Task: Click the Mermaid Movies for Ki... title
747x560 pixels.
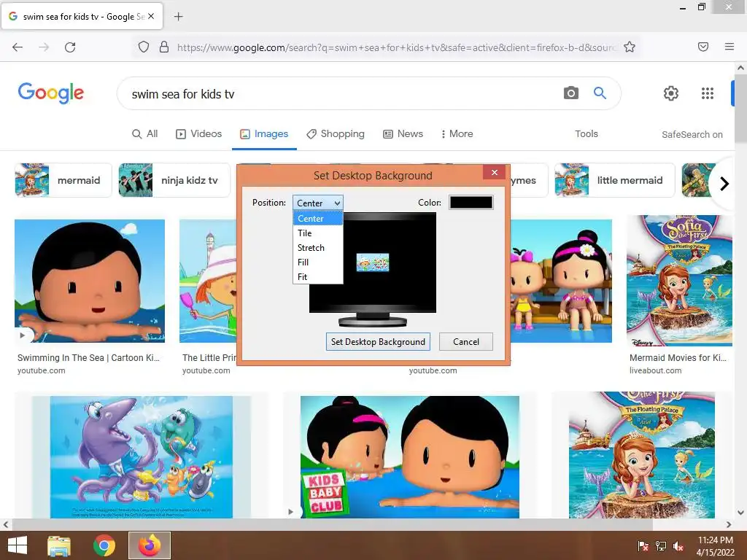Action: pos(678,357)
